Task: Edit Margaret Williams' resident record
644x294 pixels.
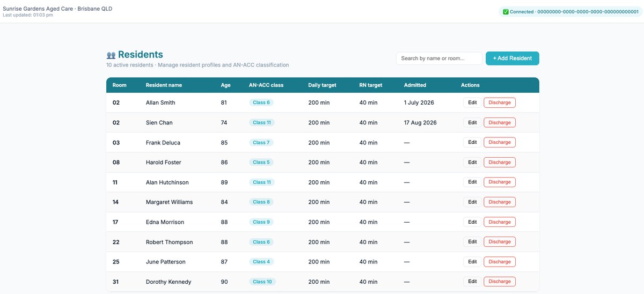Action: [x=472, y=202]
